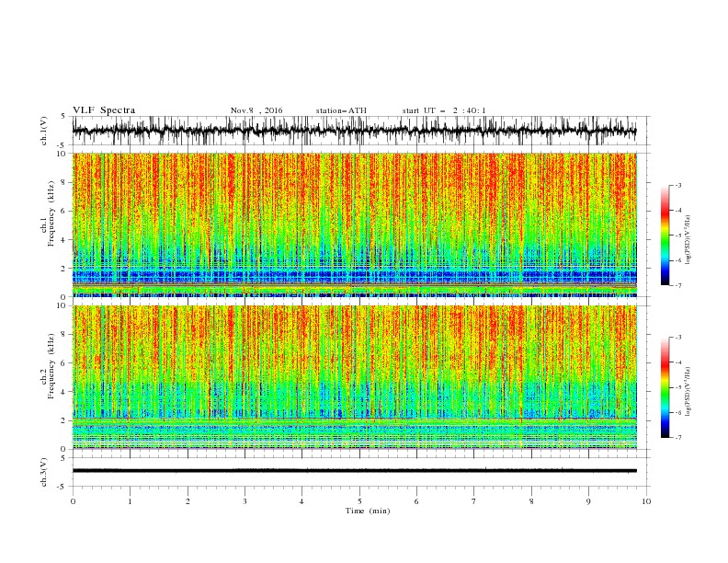
Task: Click the "-5" tick on upper colorbar
Action: 677,236
